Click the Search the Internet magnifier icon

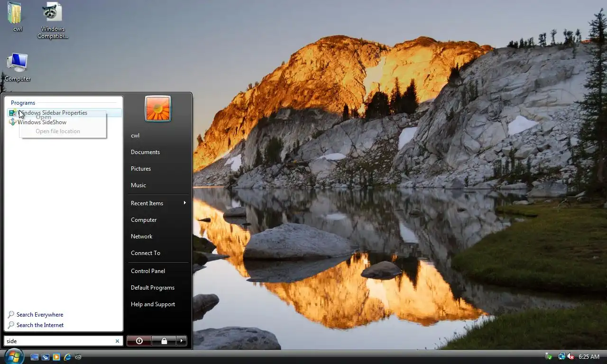[11, 325]
